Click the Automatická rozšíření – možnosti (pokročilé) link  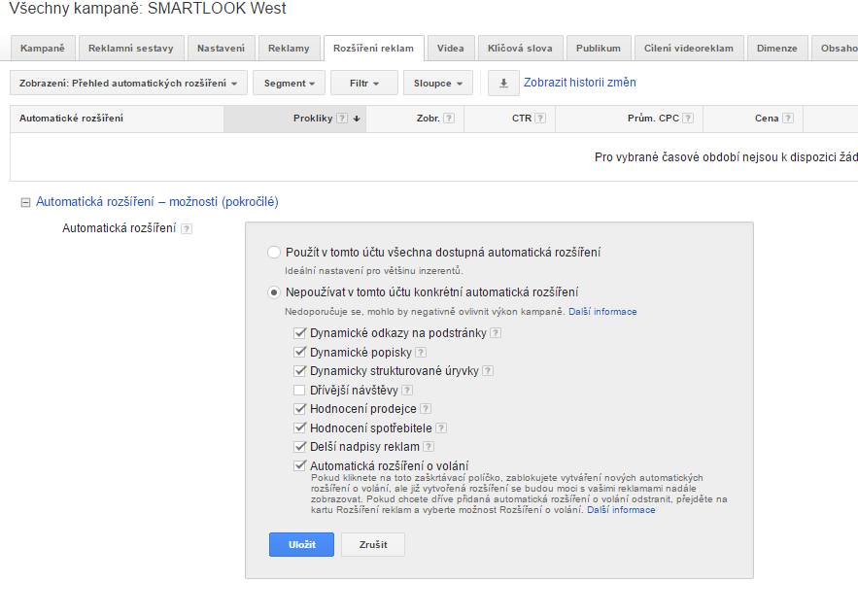pyautogui.click(x=157, y=202)
